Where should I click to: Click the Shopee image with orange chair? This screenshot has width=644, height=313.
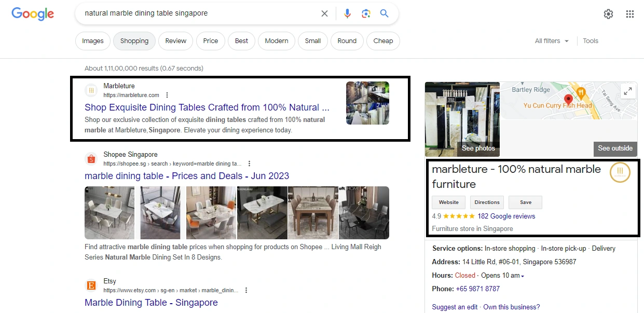211,213
